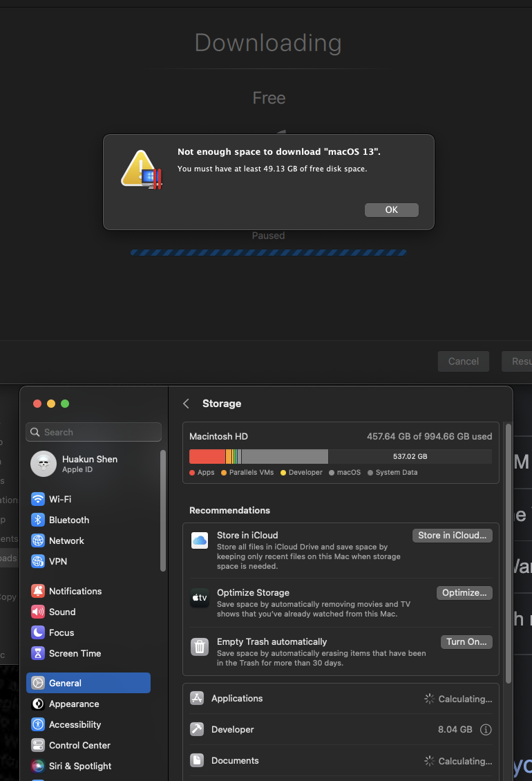Viewport: 532px width, 781px height.
Task: Select VPN in the sidebar
Action: 58,561
